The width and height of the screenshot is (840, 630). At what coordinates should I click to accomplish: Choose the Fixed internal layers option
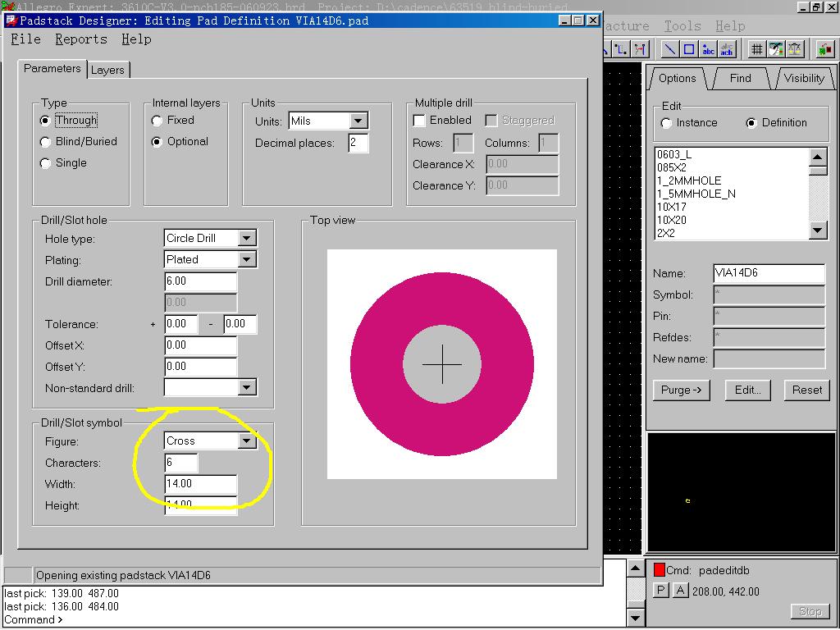pyautogui.click(x=157, y=121)
